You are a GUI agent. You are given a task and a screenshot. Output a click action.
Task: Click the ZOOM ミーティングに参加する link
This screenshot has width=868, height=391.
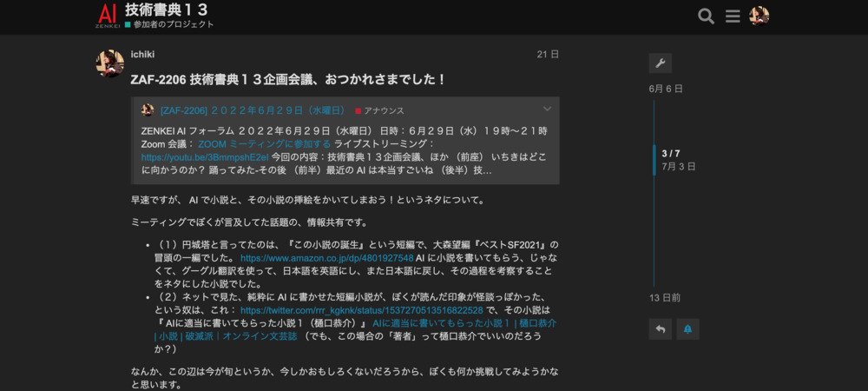point(264,144)
